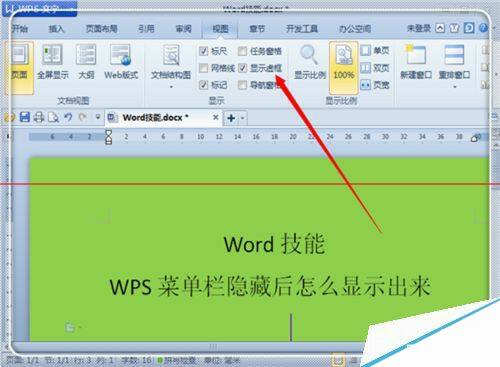Open the WPS 文字 application menu

click(39, 8)
